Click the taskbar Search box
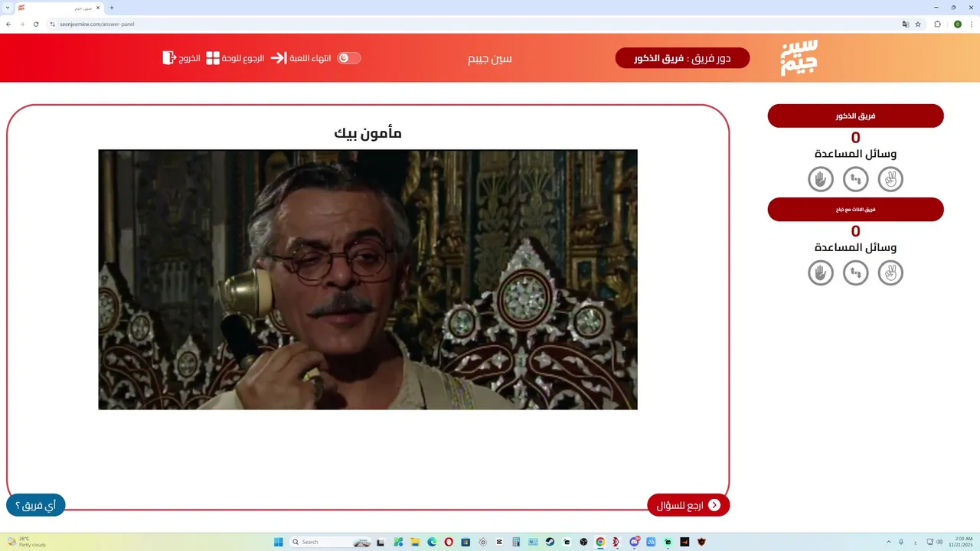980x551 pixels. click(x=331, y=542)
